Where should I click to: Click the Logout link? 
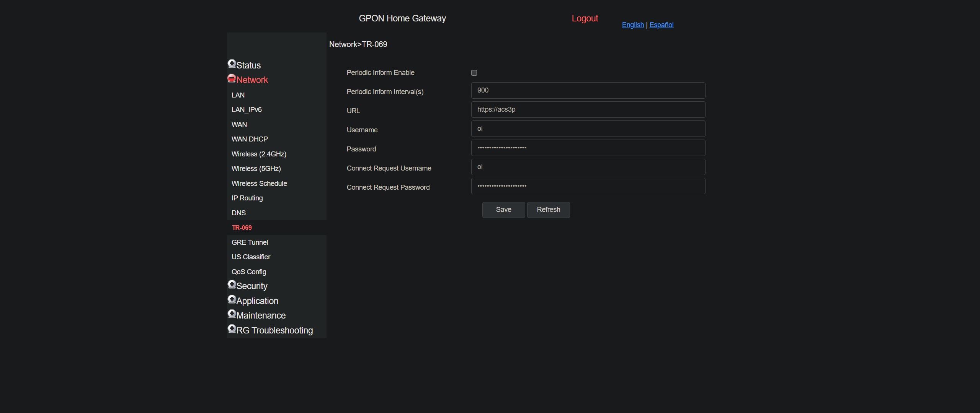[585, 18]
